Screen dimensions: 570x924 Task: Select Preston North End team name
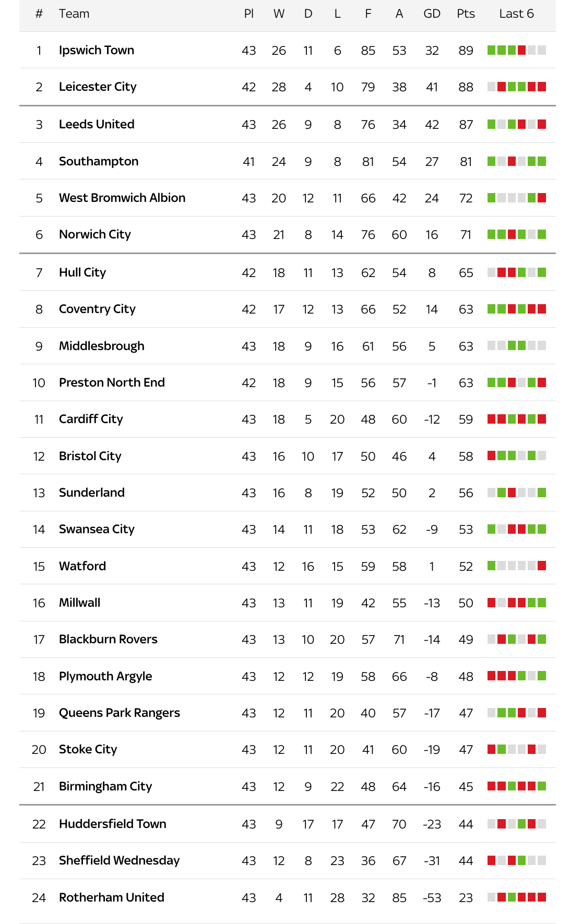[x=112, y=382]
